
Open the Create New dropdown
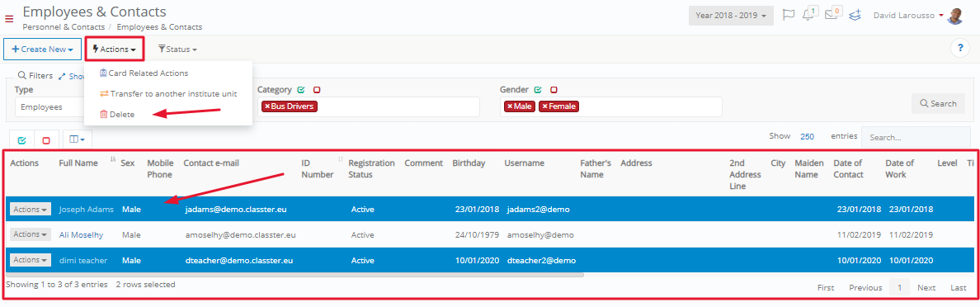pos(43,49)
